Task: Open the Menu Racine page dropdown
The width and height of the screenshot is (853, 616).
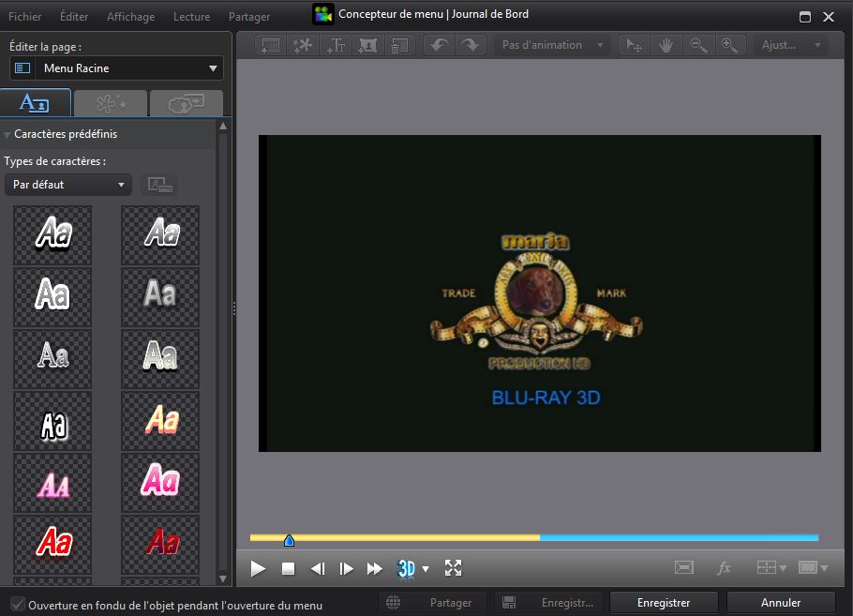Action: [x=116, y=68]
